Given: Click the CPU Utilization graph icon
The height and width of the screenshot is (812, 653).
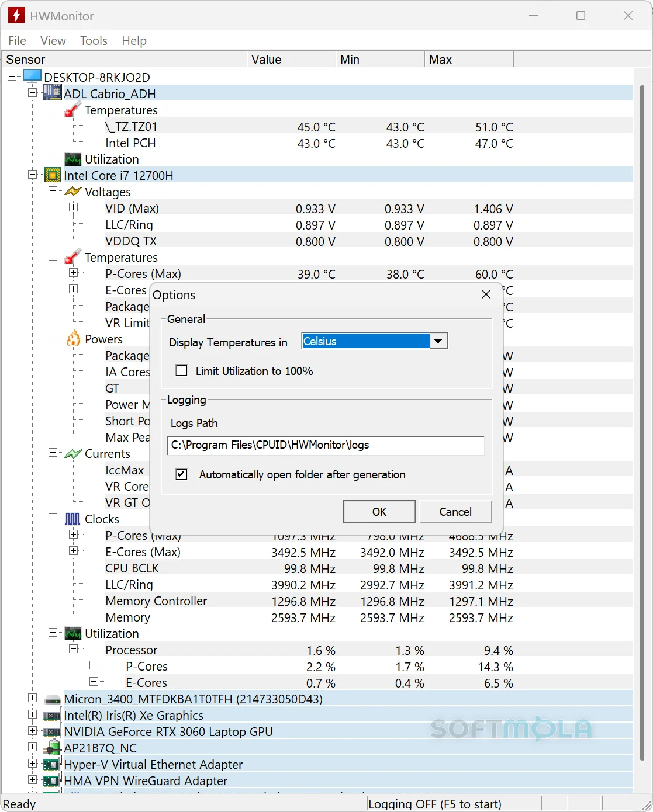Looking at the screenshot, I should tap(72, 633).
